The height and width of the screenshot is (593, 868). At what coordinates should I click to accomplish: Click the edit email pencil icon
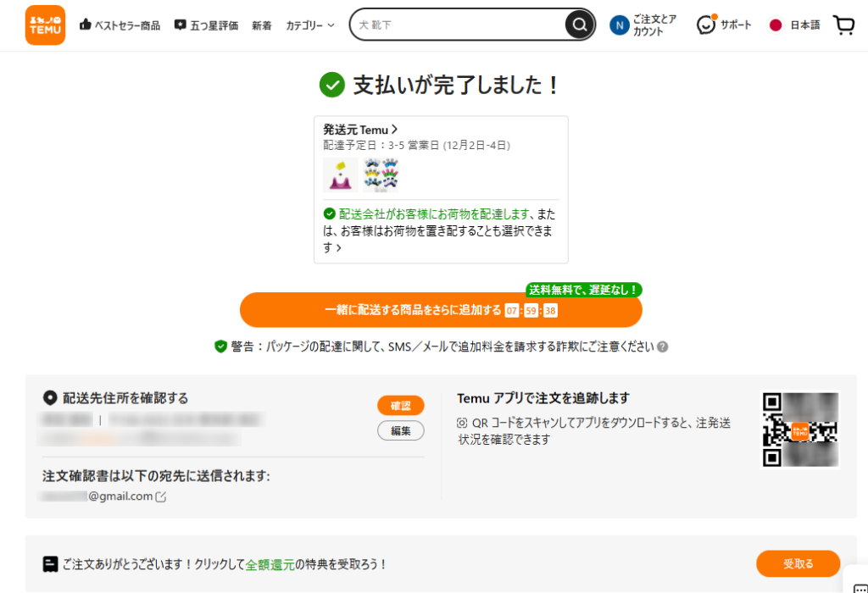(x=161, y=496)
